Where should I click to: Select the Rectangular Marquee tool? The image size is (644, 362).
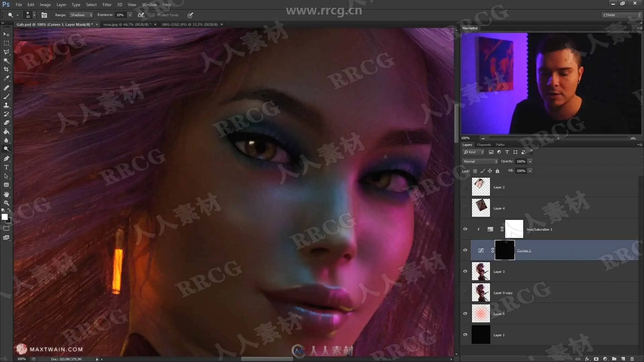6,43
